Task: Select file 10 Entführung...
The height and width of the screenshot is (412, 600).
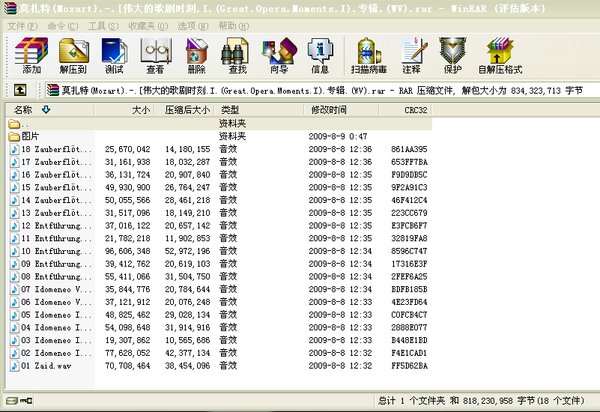Action: [x=57, y=251]
